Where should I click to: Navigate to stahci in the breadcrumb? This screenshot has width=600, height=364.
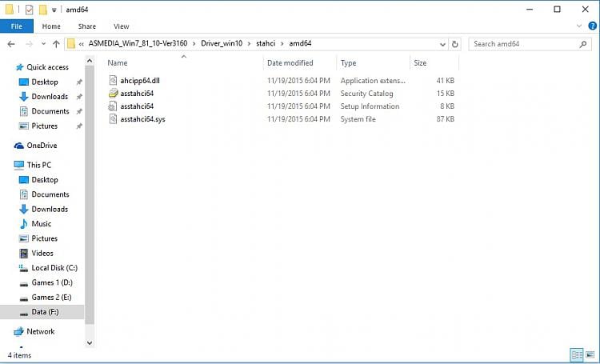[x=266, y=43]
